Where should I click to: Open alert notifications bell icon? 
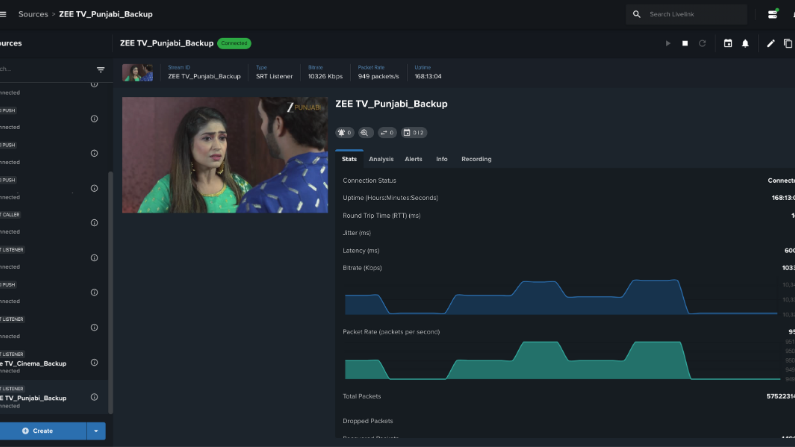[x=745, y=44]
